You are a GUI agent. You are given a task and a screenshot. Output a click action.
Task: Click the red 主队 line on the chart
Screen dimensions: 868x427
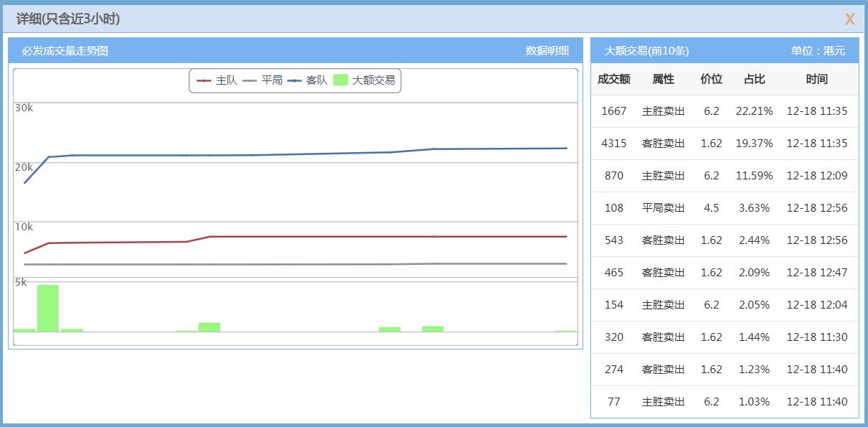tap(323, 236)
